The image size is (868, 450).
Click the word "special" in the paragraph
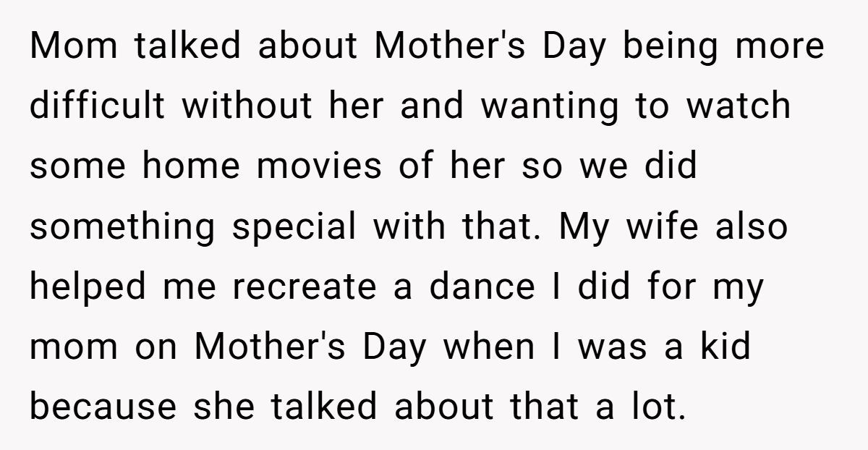pyautogui.click(x=295, y=227)
